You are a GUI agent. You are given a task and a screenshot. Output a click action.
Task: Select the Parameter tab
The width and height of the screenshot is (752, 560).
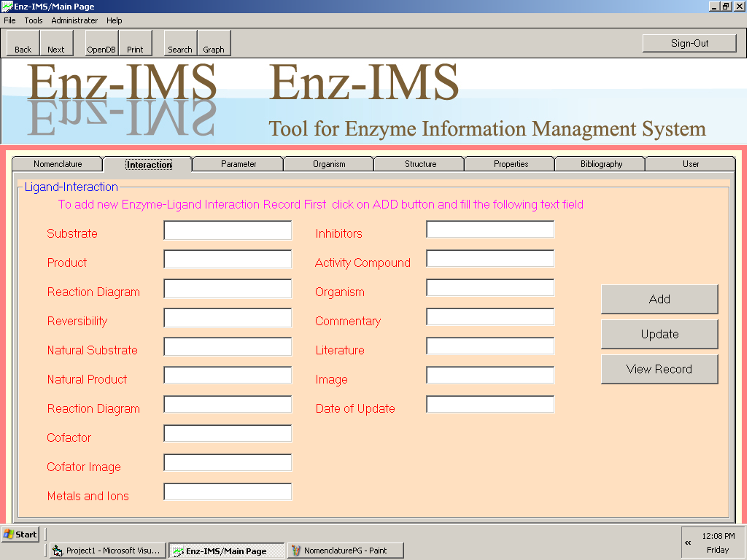[239, 164]
